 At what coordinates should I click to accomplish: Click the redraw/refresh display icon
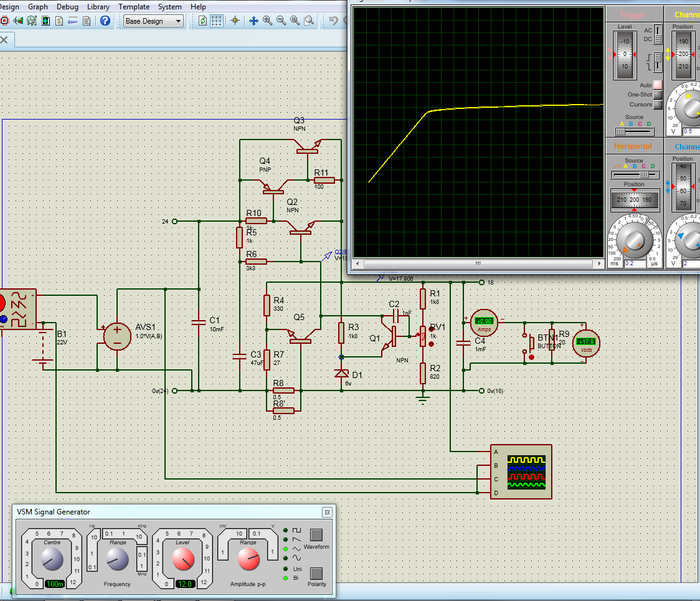[202, 21]
